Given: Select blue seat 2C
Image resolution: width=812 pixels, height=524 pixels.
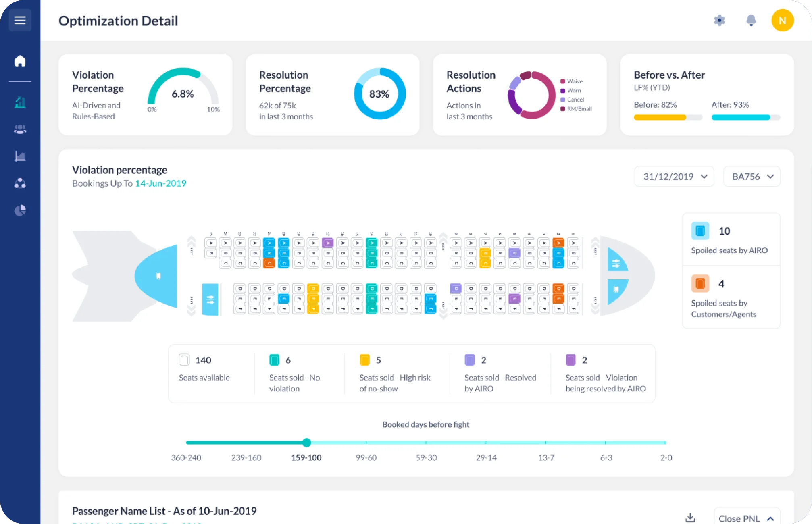Looking at the screenshot, I should click(558, 264).
